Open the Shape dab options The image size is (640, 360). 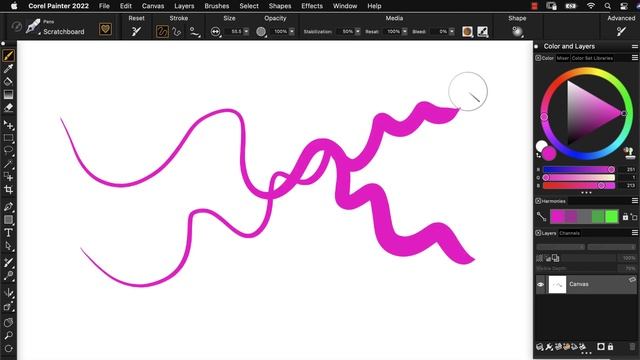517,31
